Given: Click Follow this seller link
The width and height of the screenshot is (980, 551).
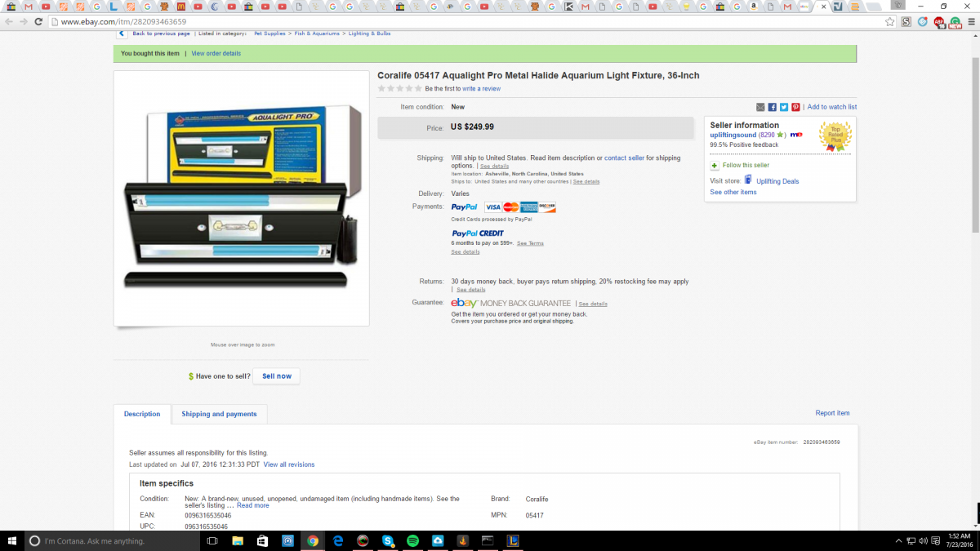Looking at the screenshot, I should pyautogui.click(x=746, y=165).
